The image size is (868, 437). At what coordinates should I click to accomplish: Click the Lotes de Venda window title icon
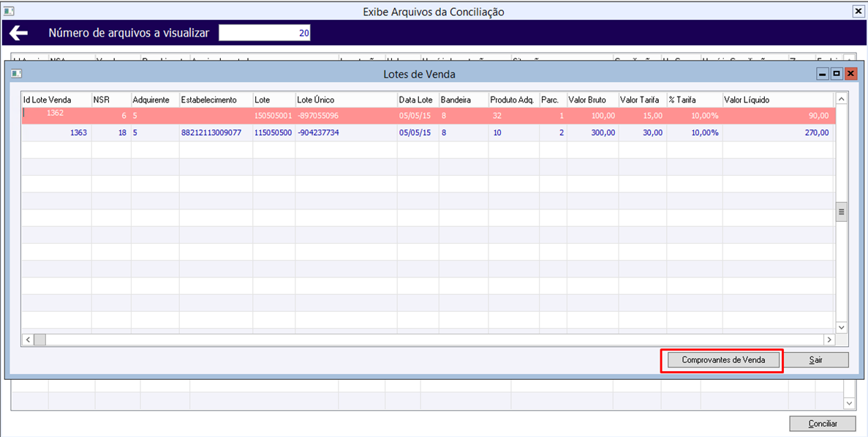(x=16, y=74)
